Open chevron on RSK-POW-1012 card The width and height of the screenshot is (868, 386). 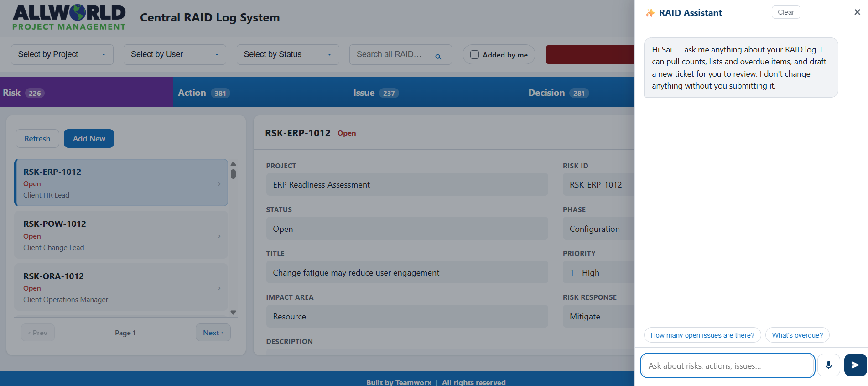219,236
